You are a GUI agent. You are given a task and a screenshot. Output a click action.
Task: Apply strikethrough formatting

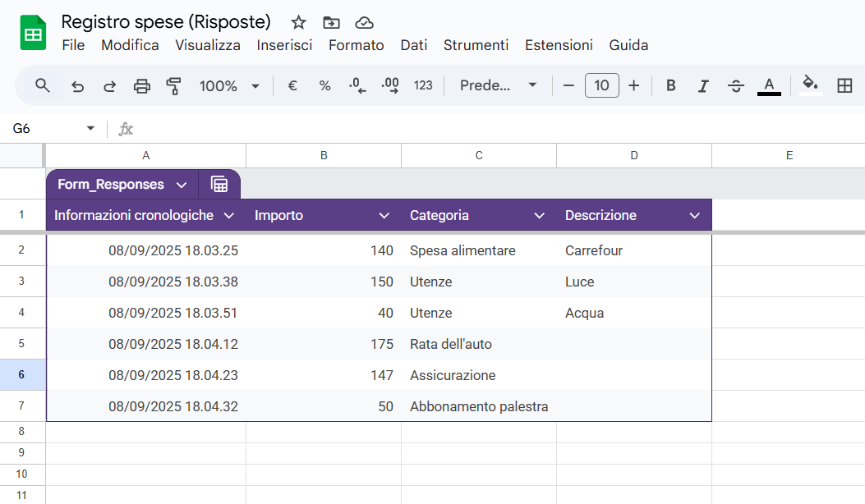[736, 85]
